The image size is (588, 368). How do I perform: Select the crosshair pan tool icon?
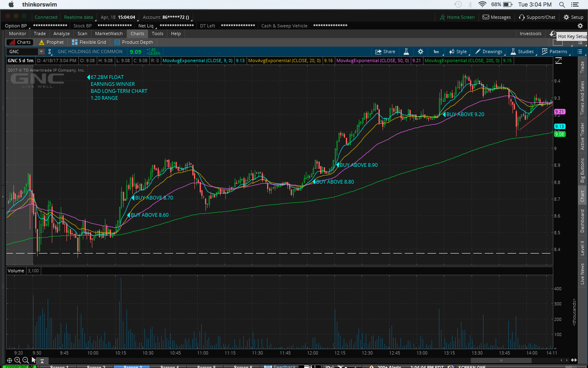[9, 360]
